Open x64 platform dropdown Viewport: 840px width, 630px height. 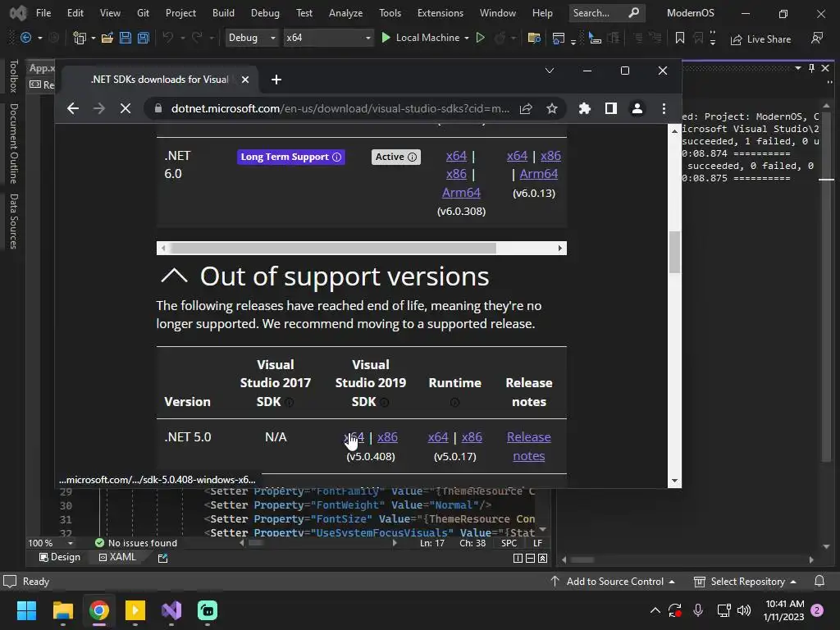(328, 38)
